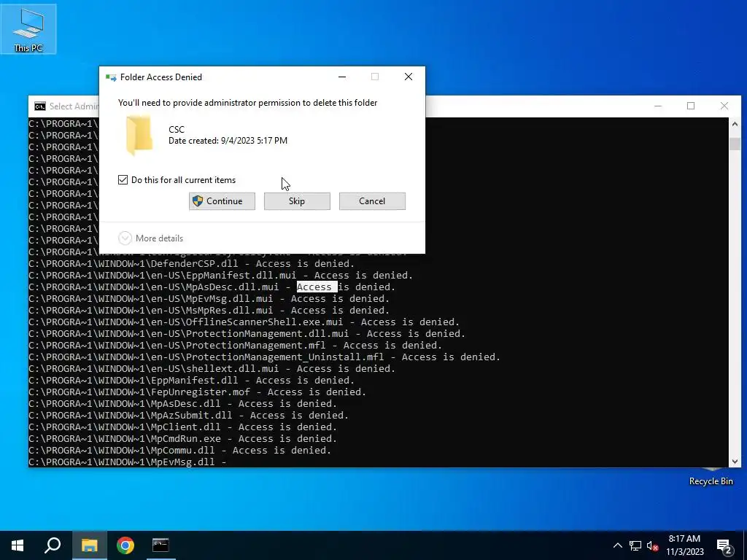The width and height of the screenshot is (747, 560).
Task: Click the en-US\EppManifest.dll.mui console line
Action: pyautogui.click(x=220, y=276)
